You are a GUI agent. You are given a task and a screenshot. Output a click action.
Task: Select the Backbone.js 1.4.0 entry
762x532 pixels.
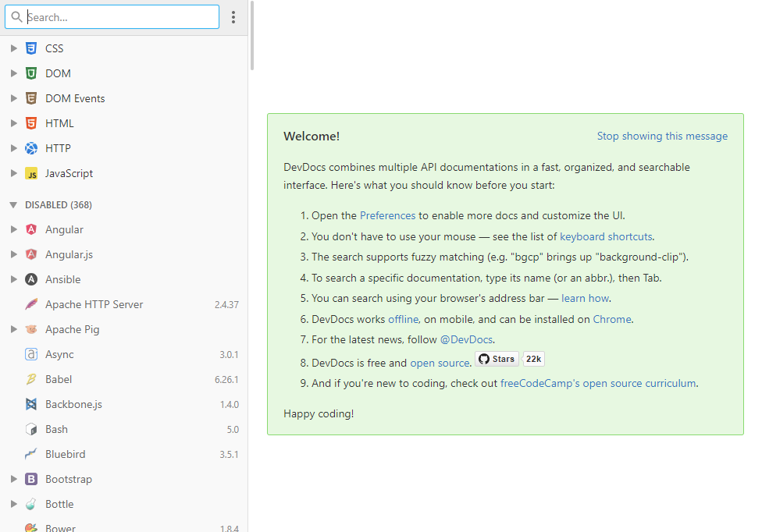pyautogui.click(x=124, y=404)
